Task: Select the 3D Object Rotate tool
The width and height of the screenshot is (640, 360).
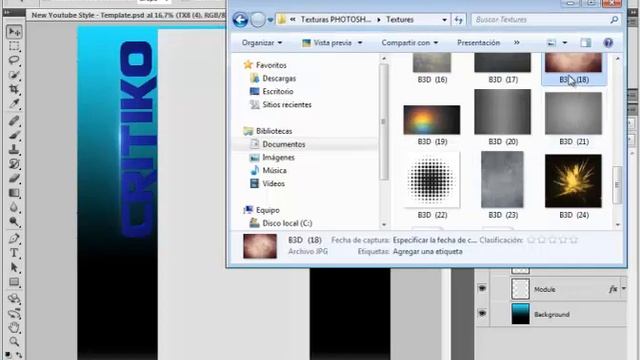Action: pos(14,299)
